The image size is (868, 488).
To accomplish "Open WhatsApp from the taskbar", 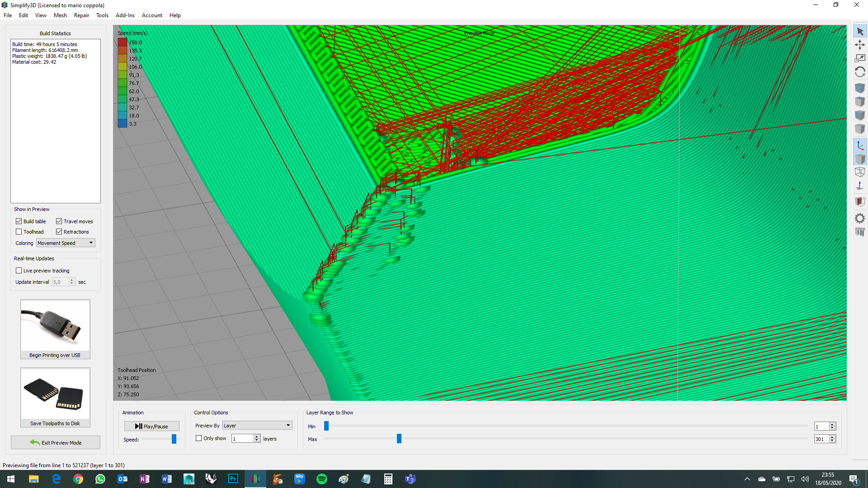I will [x=100, y=479].
